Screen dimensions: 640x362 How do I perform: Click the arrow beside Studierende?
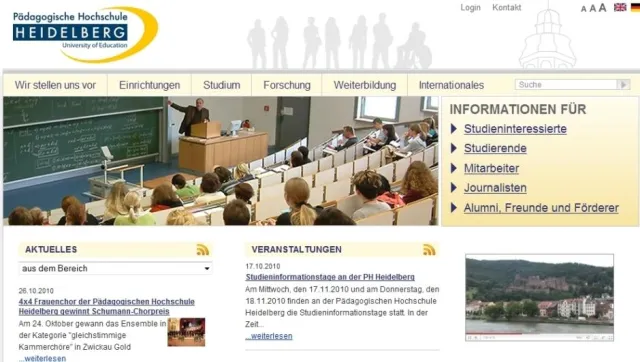click(x=453, y=148)
